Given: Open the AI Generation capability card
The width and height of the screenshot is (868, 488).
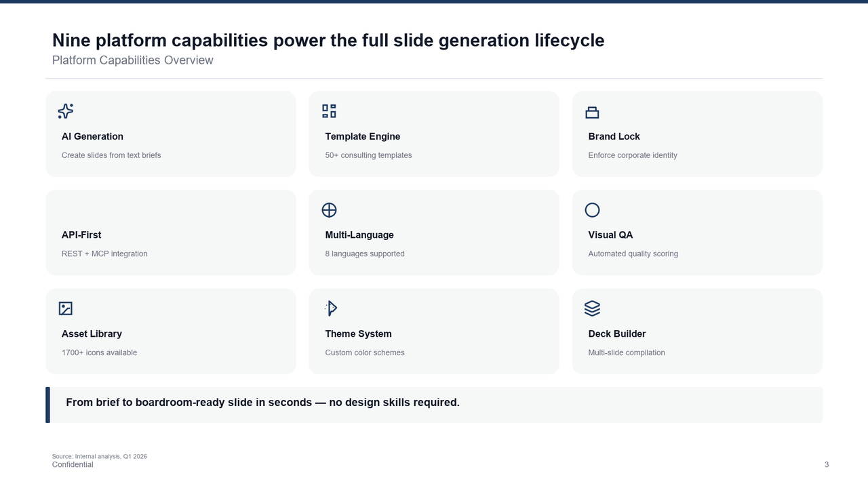Looking at the screenshot, I should pyautogui.click(x=170, y=134).
